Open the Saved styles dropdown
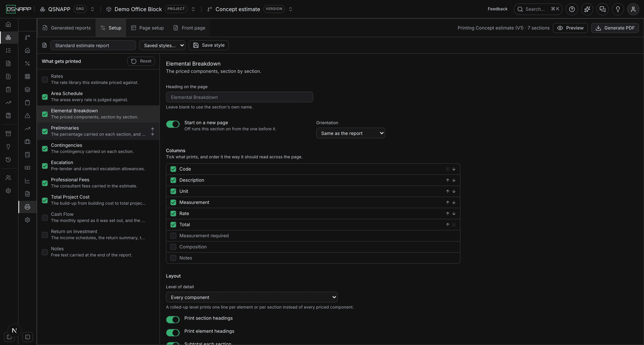The width and height of the screenshot is (644, 345). click(x=162, y=45)
